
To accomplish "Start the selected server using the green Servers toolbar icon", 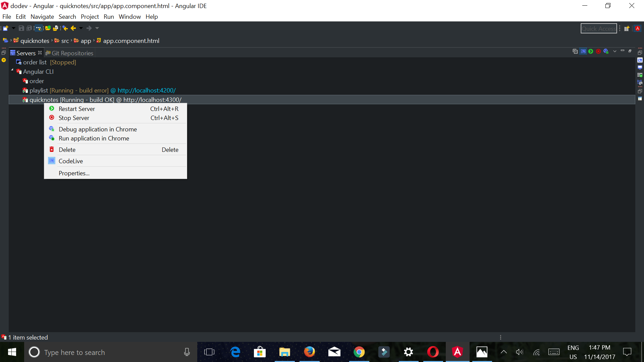I will tap(591, 51).
